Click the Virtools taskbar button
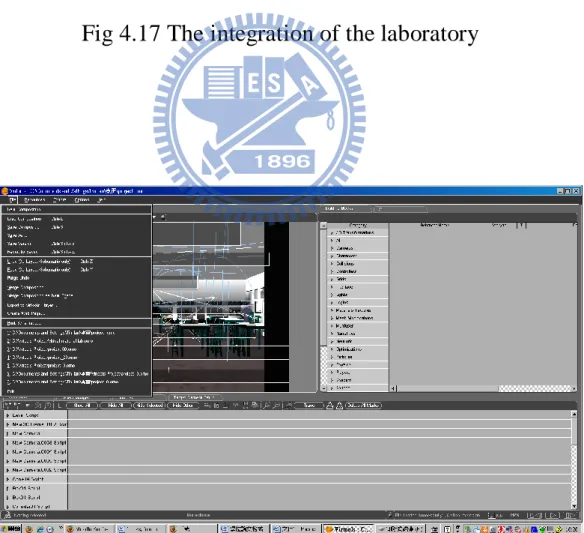Screen dimensions: 584x533 348,529
